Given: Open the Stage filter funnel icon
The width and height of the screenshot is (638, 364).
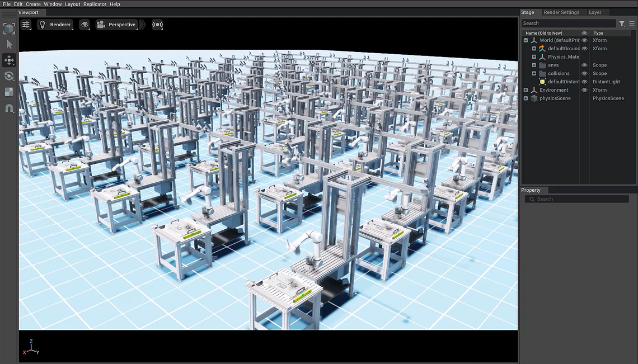Looking at the screenshot, I should click(x=622, y=23).
